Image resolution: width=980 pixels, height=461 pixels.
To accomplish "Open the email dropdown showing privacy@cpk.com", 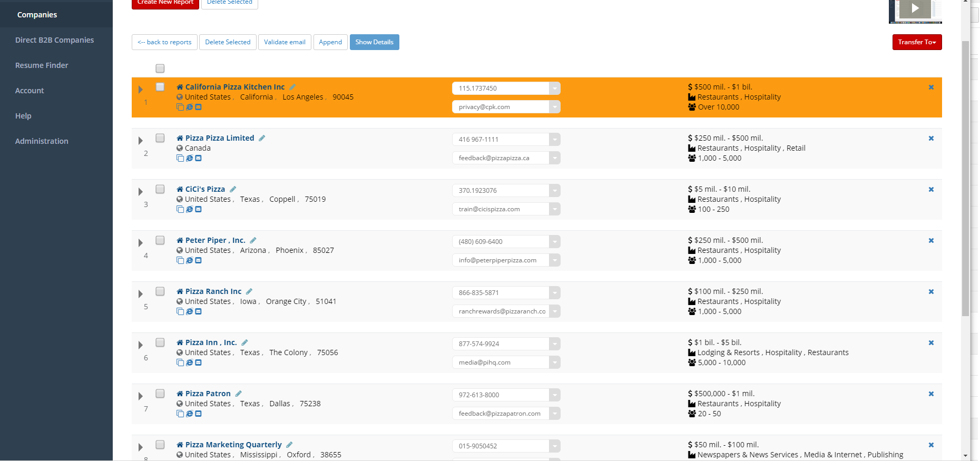I will [554, 107].
